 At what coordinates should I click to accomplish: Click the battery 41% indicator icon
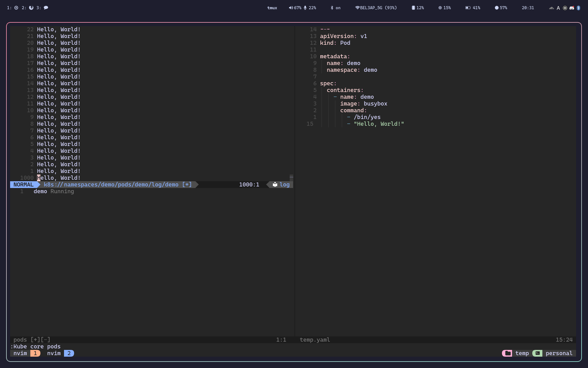468,8
